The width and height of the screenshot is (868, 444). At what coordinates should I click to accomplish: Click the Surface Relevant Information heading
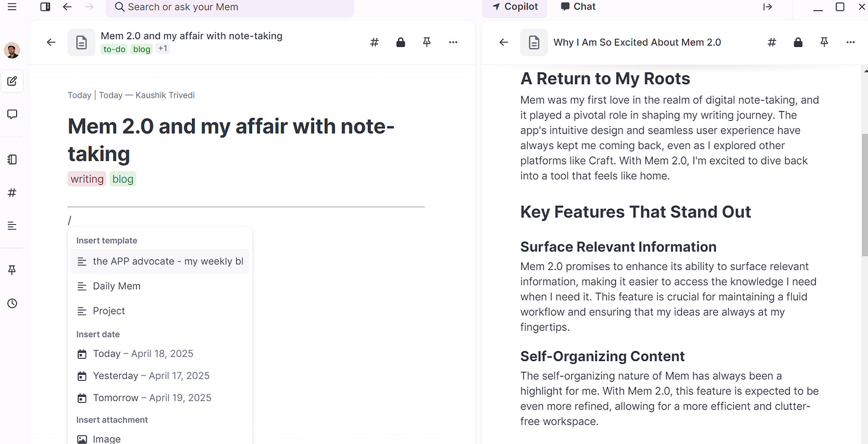[618, 247]
